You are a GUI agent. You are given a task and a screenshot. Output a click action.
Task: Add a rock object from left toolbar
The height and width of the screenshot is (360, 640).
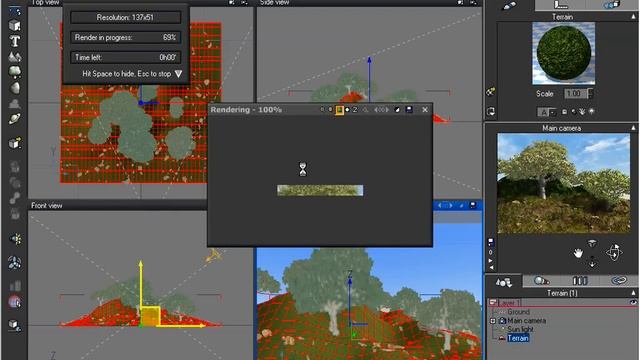[15, 87]
